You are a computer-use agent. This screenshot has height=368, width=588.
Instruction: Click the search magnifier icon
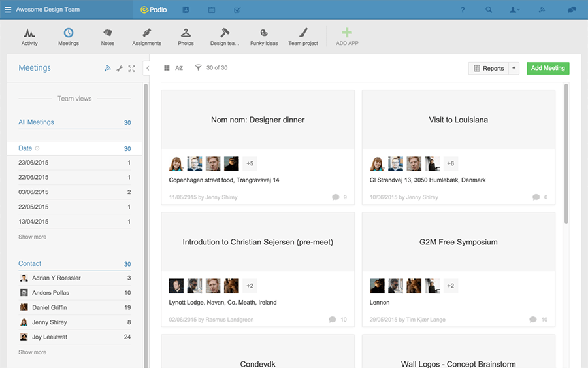coord(489,10)
